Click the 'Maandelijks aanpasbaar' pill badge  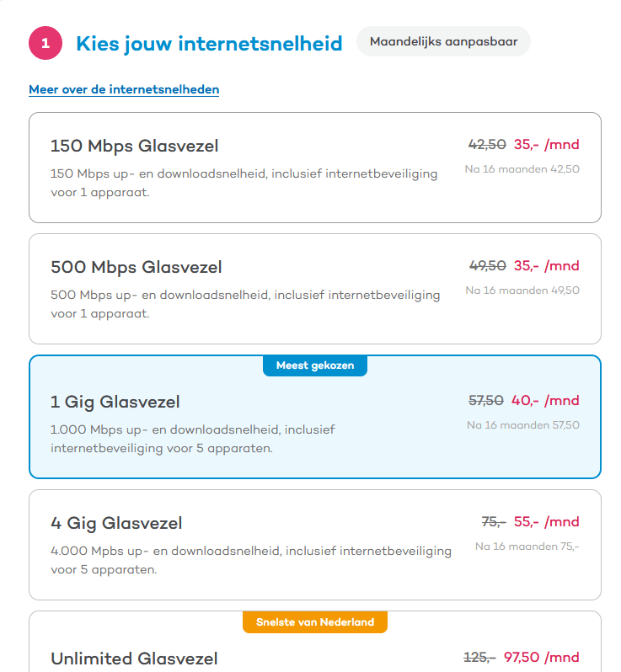(443, 41)
